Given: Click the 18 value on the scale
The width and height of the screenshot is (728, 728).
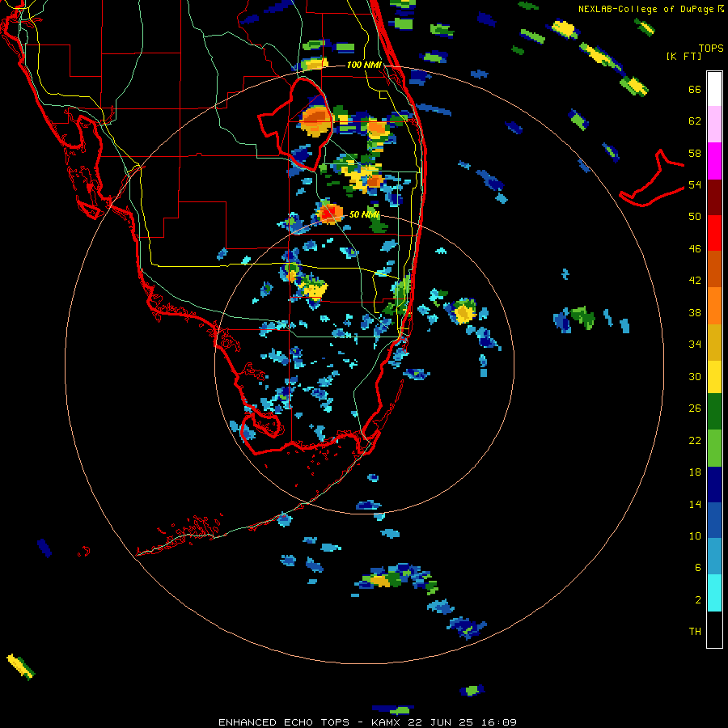Looking at the screenshot, I should click(695, 472).
